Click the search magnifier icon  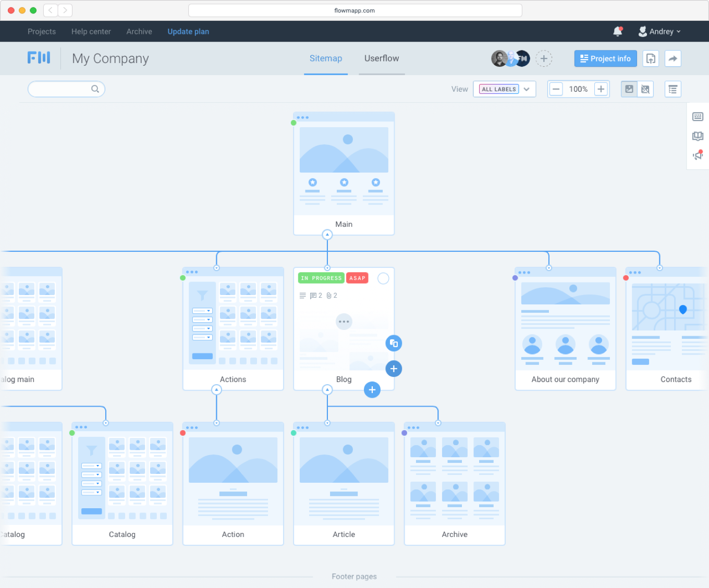[95, 89]
